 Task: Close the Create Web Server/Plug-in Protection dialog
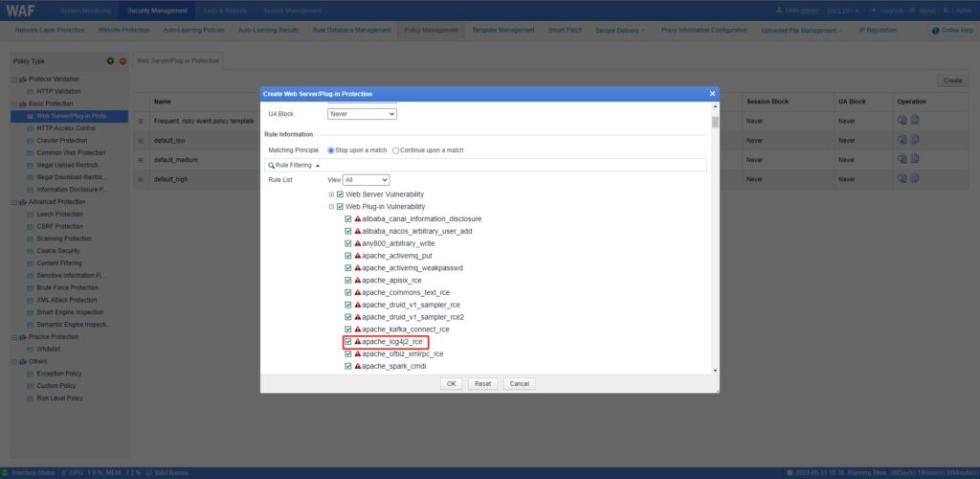(712, 94)
